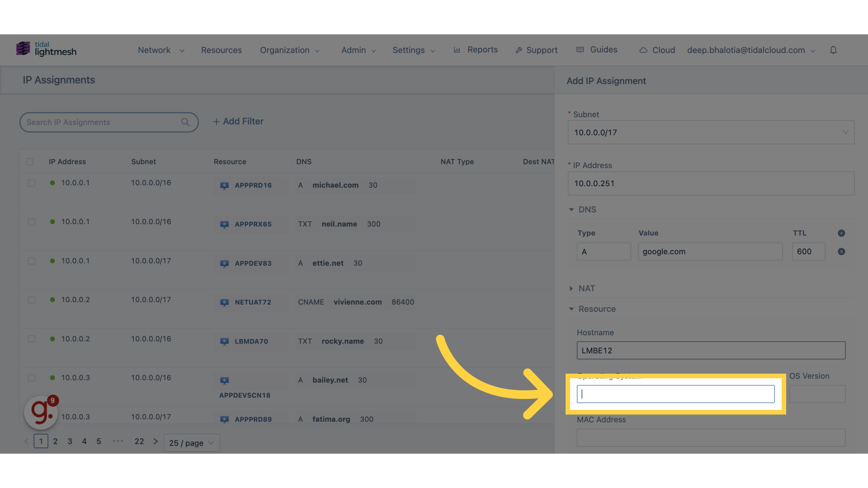Open the Organization menu

pos(290,50)
